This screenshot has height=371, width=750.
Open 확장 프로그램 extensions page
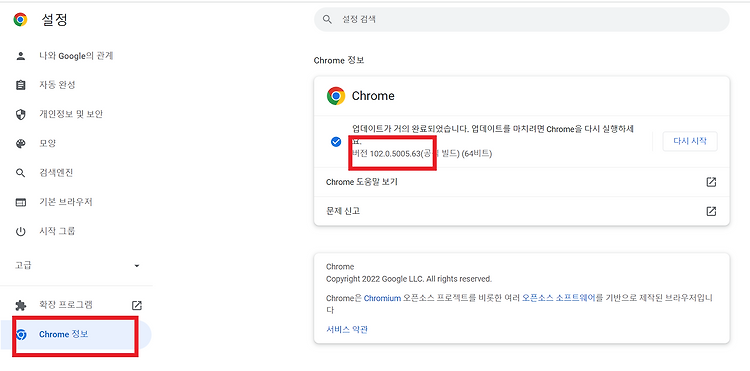point(66,305)
